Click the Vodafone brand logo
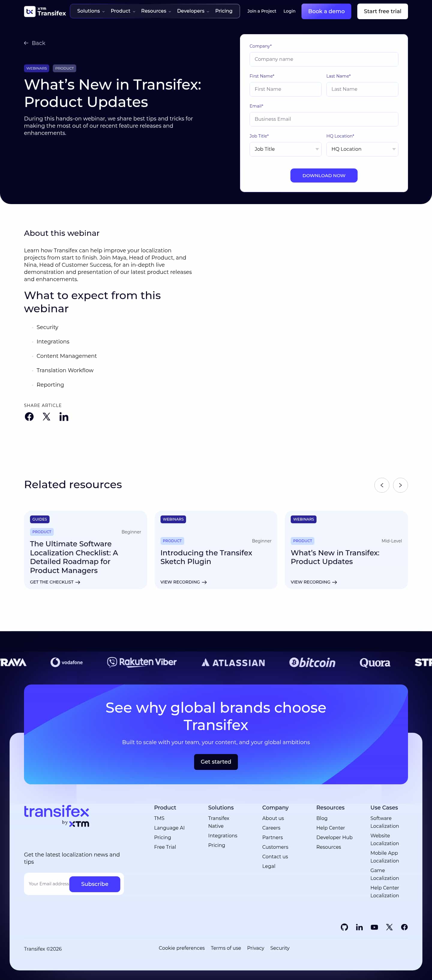The width and height of the screenshot is (432, 980). [x=67, y=662]
